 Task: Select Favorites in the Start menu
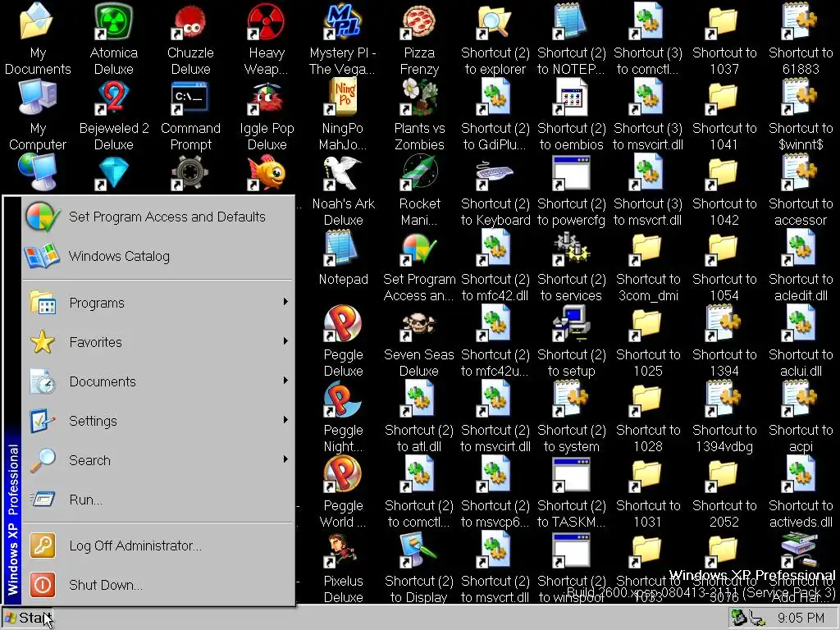tap(158, 342)
